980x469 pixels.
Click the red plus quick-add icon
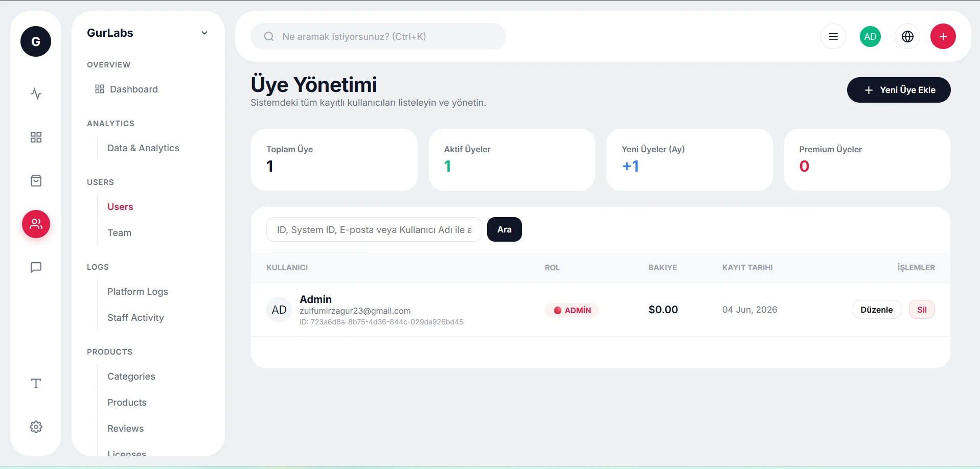coord(943,36)
